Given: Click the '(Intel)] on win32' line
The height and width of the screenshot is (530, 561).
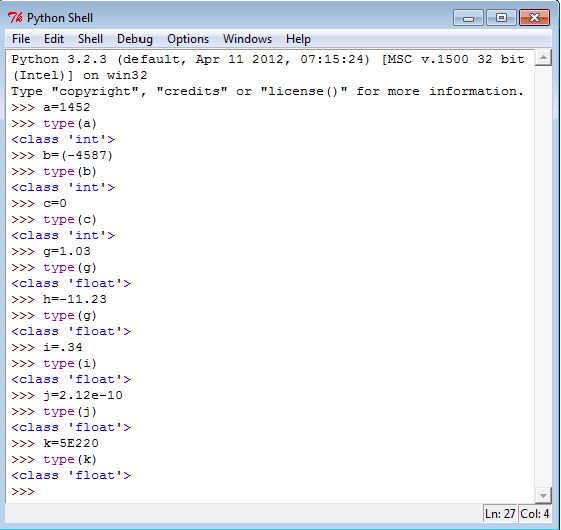Looking at the screenshot, I should (79, 76).
